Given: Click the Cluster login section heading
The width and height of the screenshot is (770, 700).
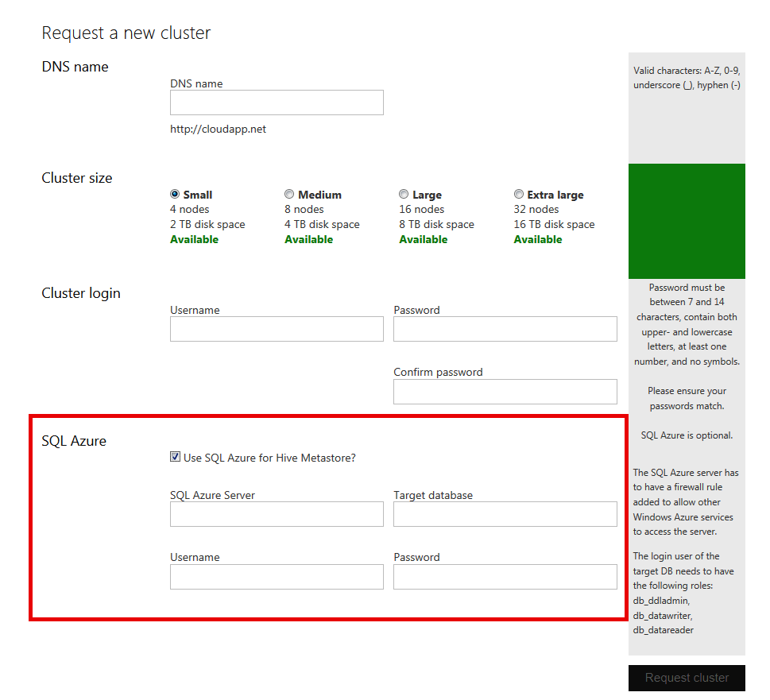Looking at the screenshot, I should pos(81,293).
